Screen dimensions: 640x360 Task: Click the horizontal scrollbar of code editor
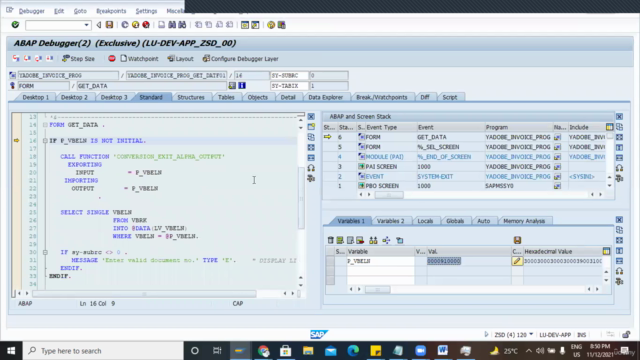tap(144, 293)
